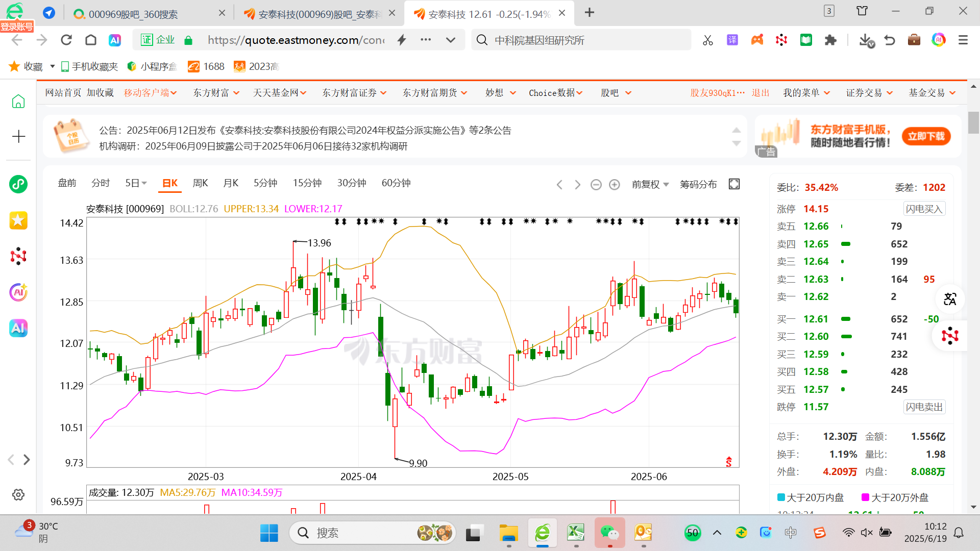Click the 闪电买入 button

(924, 209)
